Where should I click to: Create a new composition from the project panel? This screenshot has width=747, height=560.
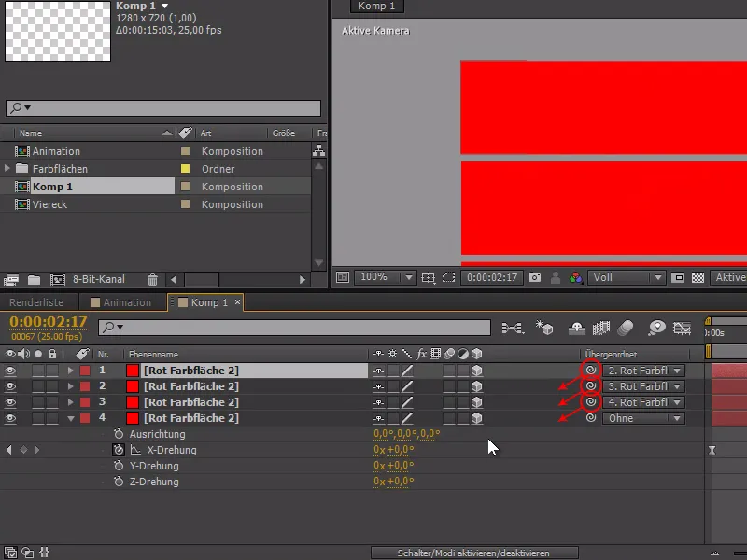(58, 279)
